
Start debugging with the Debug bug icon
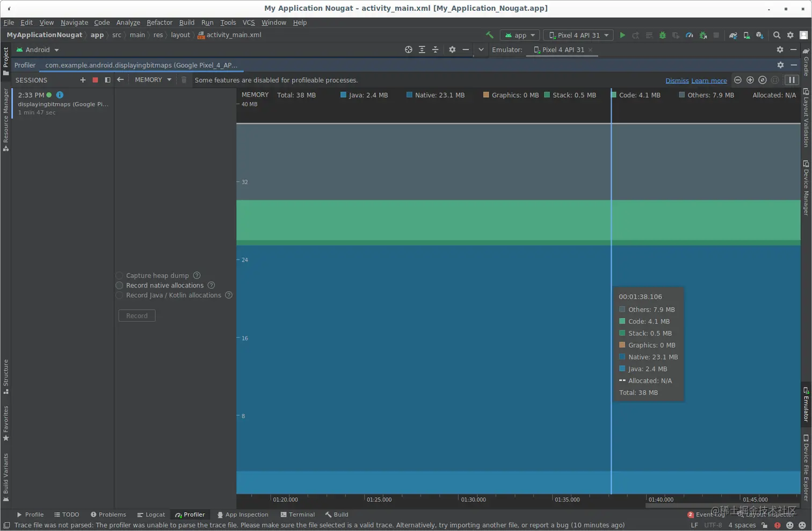(663, 35)
